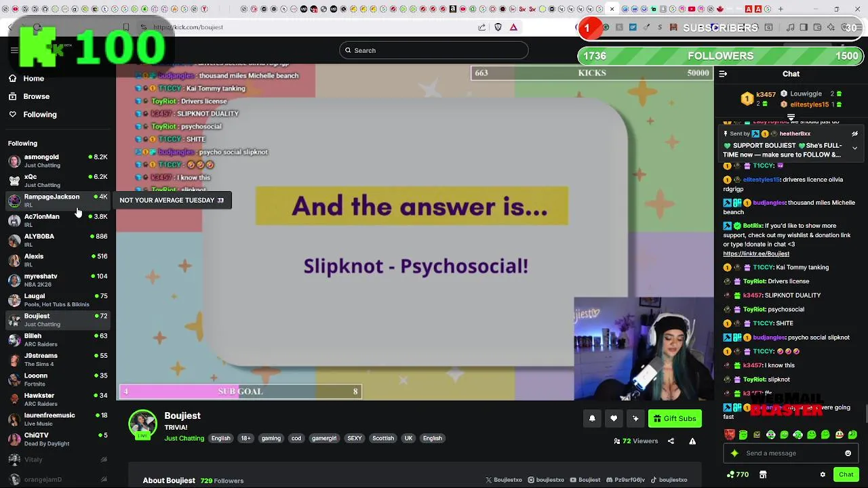Click the Scottish tag

[x=383, y=439]
